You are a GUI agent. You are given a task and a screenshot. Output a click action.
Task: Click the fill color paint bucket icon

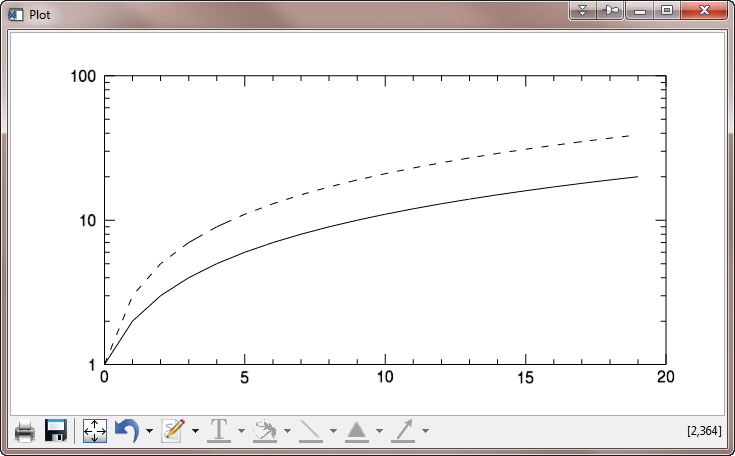[x=265, y=431]
